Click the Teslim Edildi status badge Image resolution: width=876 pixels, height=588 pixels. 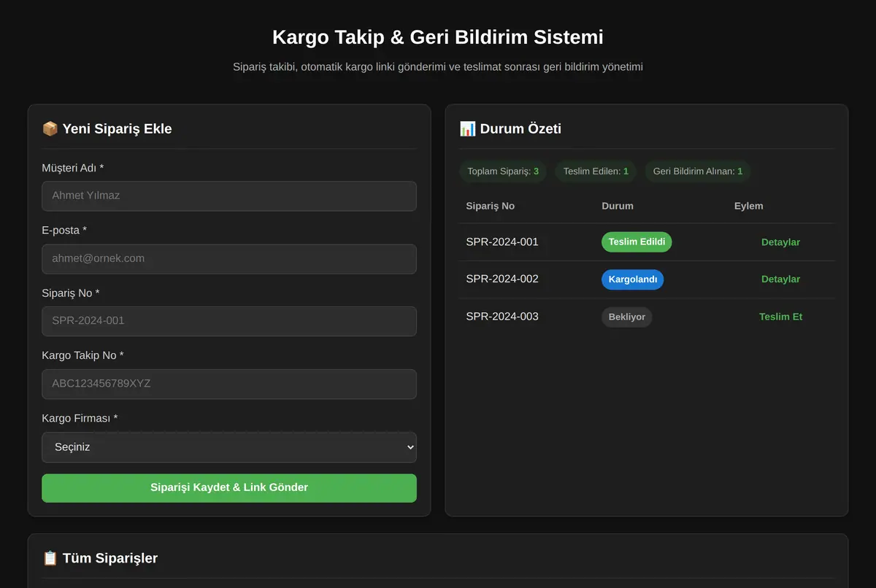[637, 242]
